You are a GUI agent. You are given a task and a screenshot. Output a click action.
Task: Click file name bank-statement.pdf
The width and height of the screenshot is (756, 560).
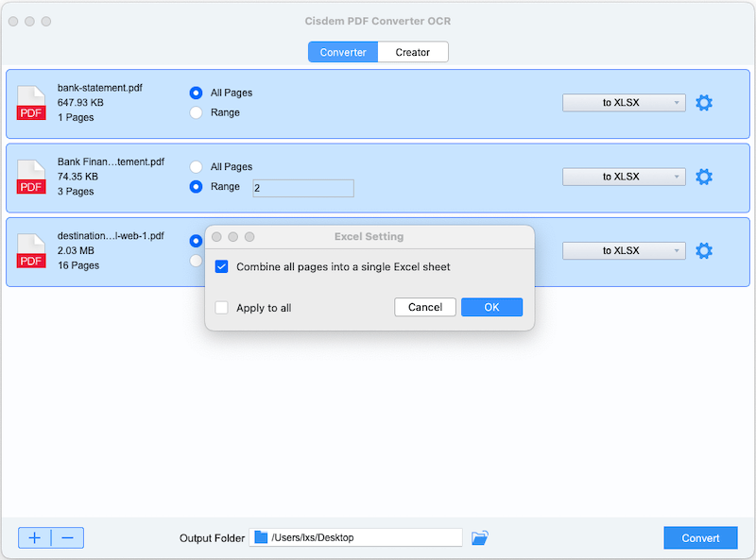(x=100, y=88)
